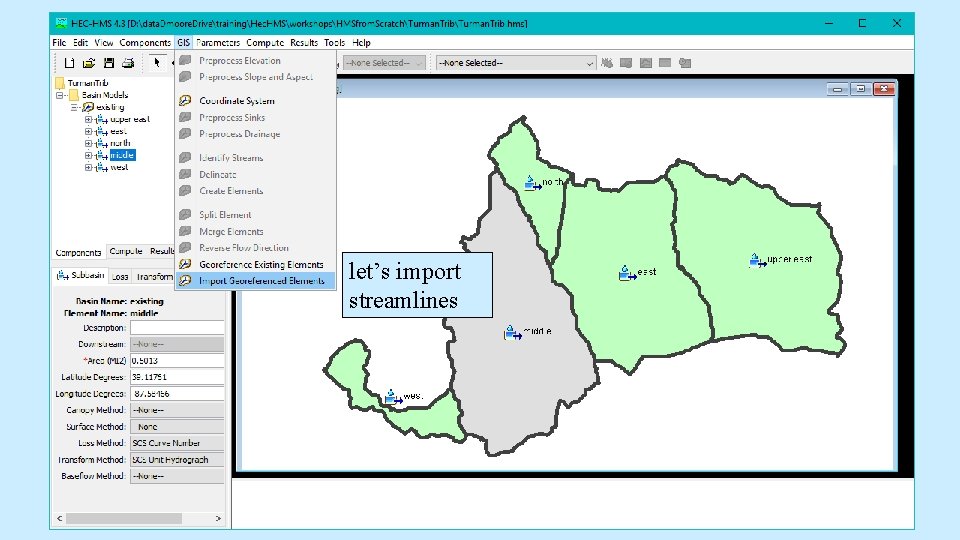Select the upper east tree item
The image size is (960, 540).
[130, 119]
